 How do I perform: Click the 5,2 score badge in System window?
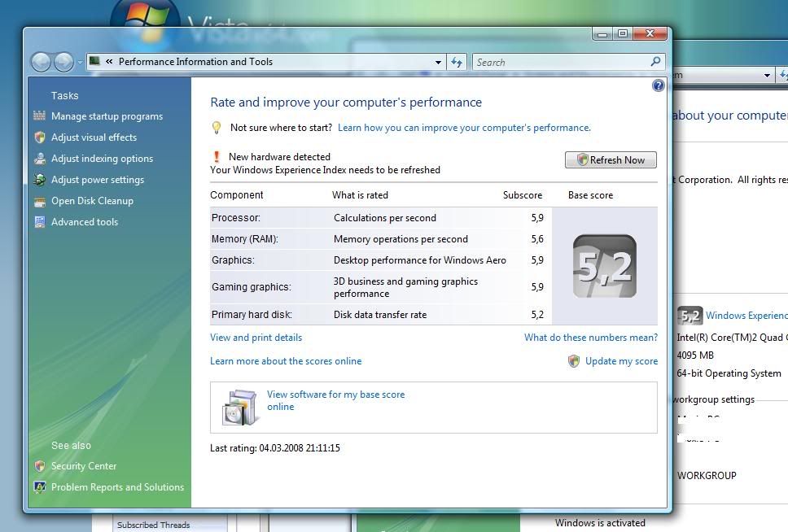point(689,316)
